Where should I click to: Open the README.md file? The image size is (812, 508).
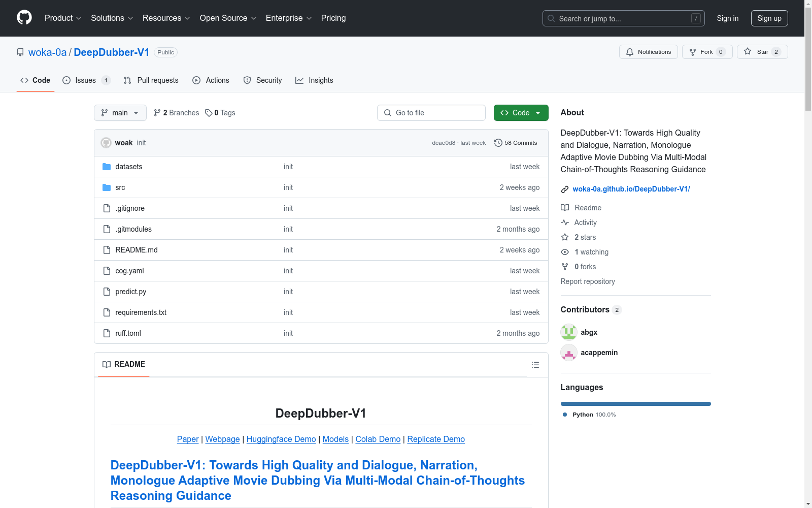[137, 250]
